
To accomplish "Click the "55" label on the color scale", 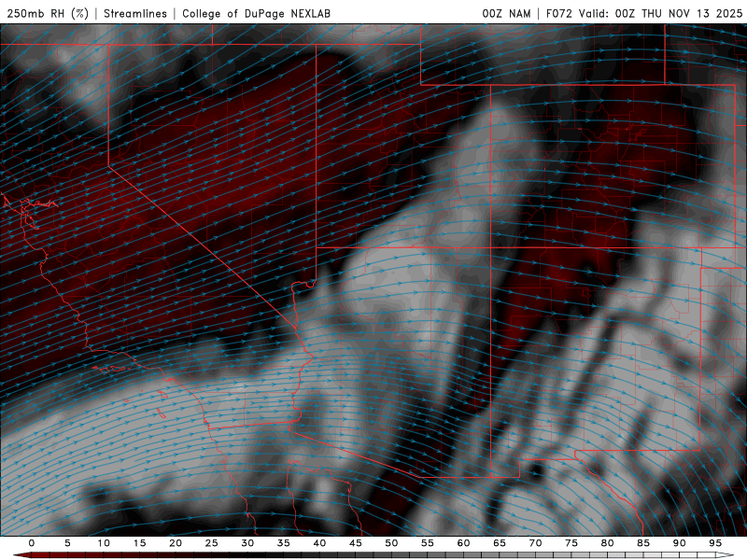I will pos(428,543).
